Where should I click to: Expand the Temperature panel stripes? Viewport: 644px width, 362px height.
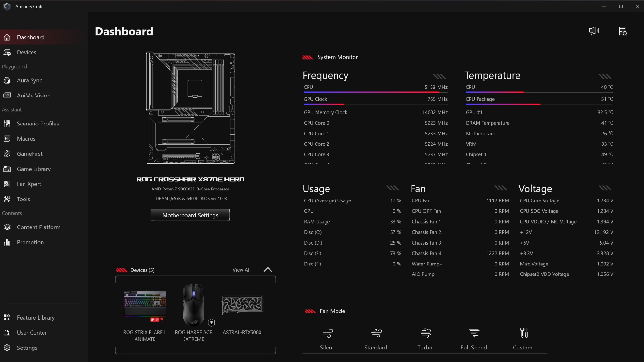[605, 76]
